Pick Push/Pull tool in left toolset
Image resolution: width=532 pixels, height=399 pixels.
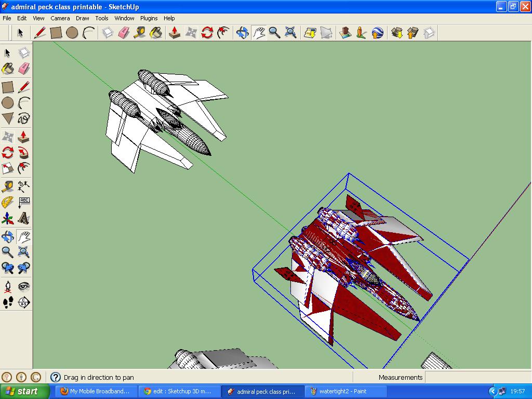pyautogui.click(x=24, y=137)
